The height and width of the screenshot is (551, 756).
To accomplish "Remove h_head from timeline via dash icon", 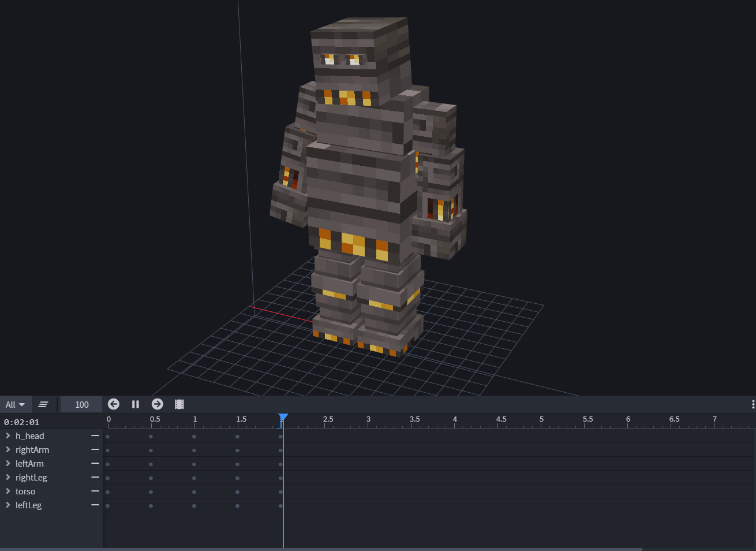I will pyautogui.click(x=95, y=435).
